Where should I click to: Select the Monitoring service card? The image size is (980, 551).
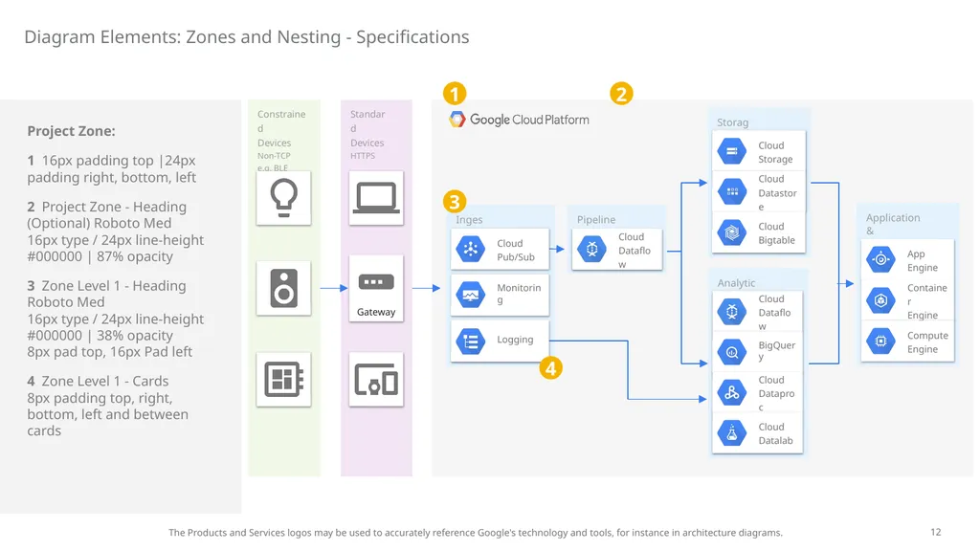[x=500, y=295]
